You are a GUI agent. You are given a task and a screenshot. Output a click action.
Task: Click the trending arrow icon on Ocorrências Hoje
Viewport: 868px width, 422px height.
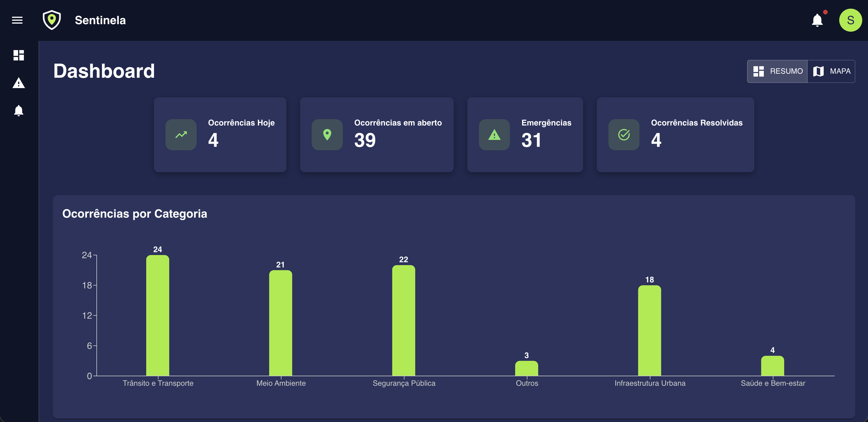pos(181,135)
